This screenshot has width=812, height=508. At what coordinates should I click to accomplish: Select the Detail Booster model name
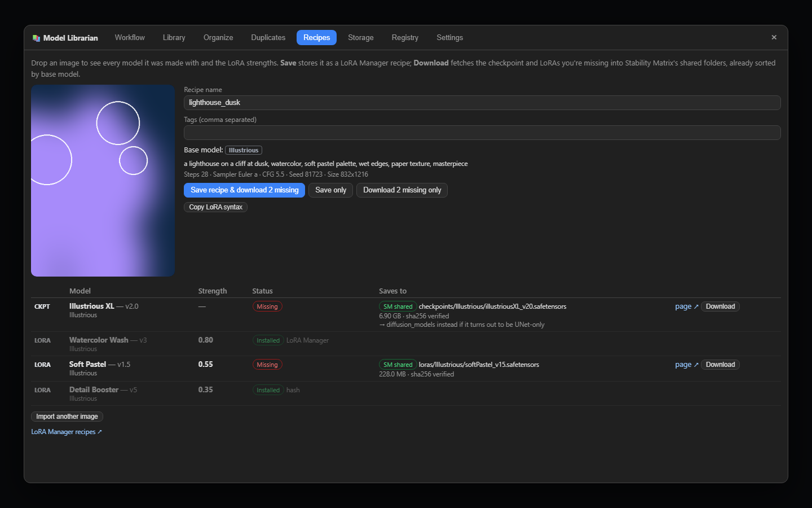coord(94,389)
